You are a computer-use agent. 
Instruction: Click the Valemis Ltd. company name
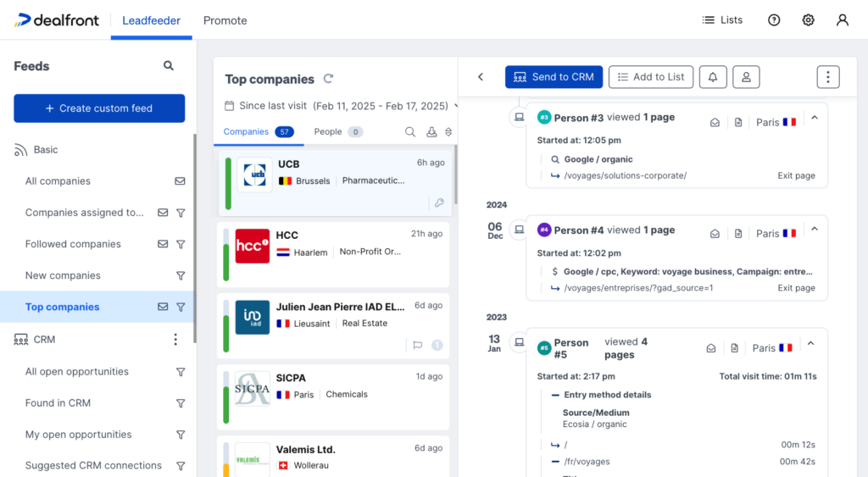(x=305, y=449)
